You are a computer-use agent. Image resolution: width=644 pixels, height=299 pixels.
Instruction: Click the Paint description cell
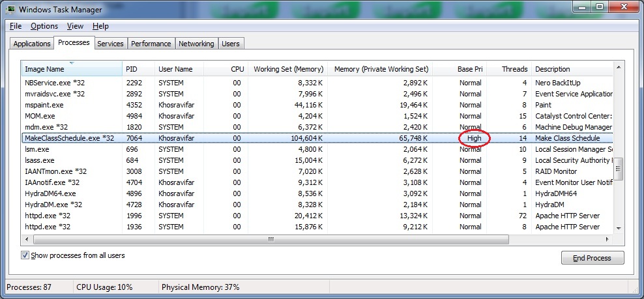(x=544, y=105)
